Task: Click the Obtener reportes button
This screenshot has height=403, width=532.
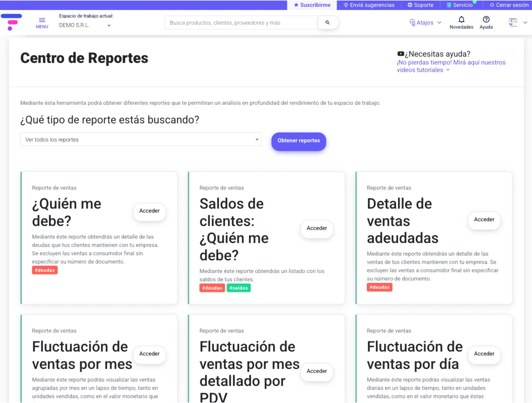Action: pyautogui.click(x=299, y=141)
